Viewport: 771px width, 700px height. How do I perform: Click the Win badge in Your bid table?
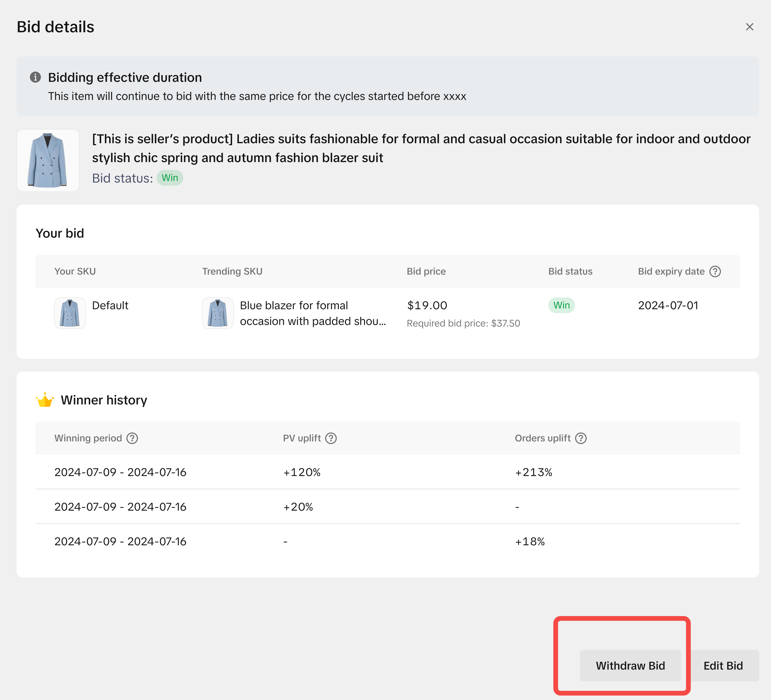click(561, 305)
